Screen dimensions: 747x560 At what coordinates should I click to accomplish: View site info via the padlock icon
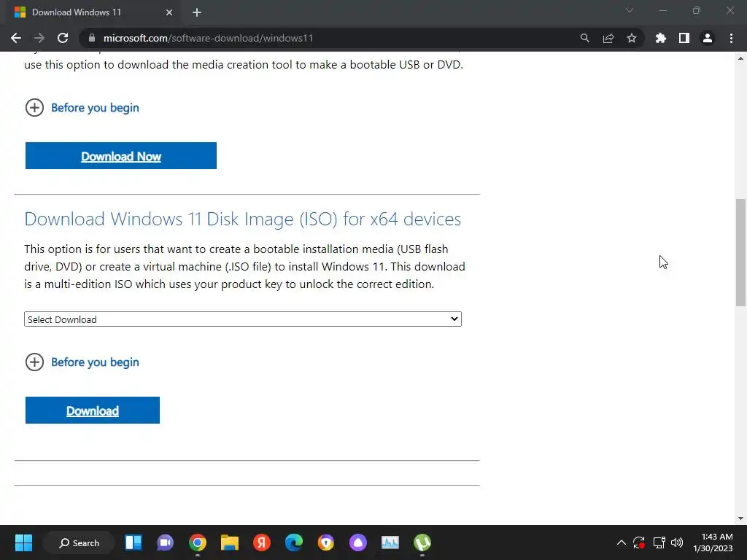pos(92,38)
